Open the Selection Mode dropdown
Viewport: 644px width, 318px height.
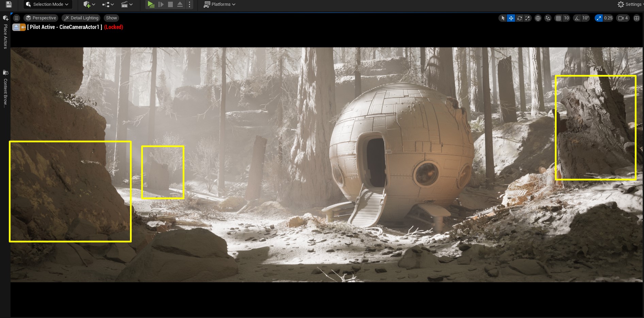point(47,4)
